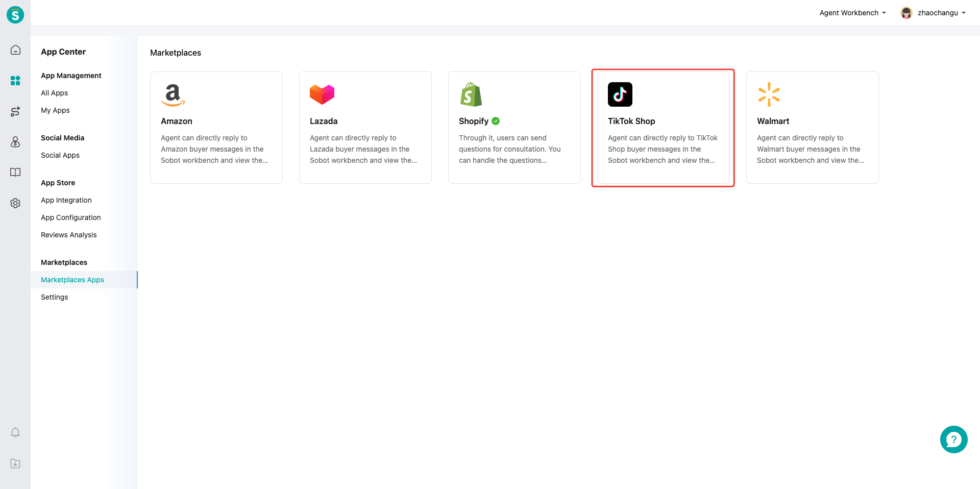Open the home icon in sidebar
980x489 pixels.
point(15,50)
